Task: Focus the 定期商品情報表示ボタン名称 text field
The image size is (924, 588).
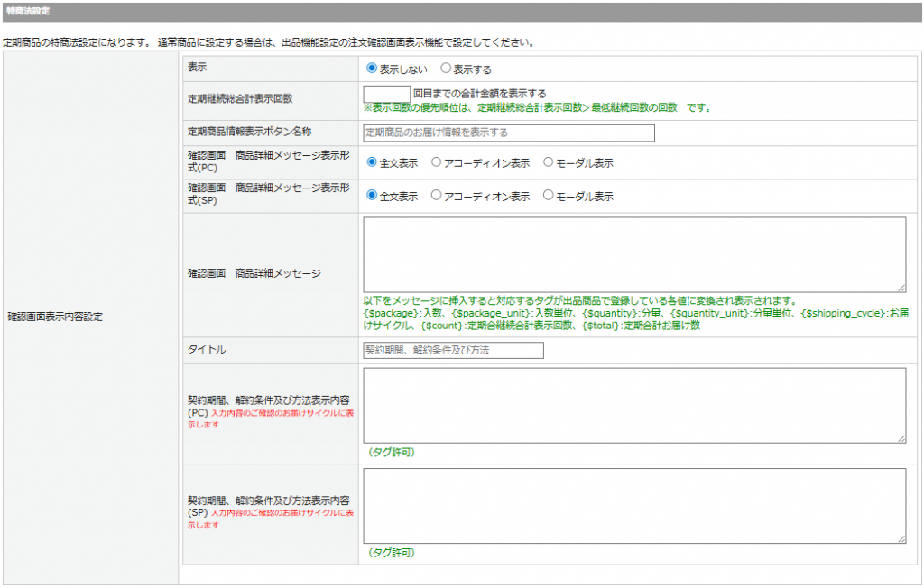Action: (508, 133)
